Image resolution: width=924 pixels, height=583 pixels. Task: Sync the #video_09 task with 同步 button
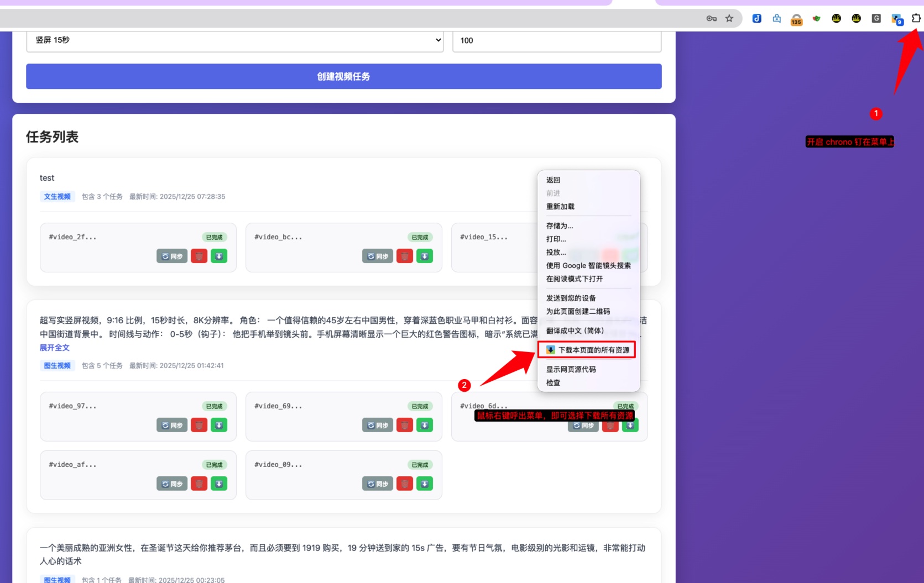coord(378,484)
